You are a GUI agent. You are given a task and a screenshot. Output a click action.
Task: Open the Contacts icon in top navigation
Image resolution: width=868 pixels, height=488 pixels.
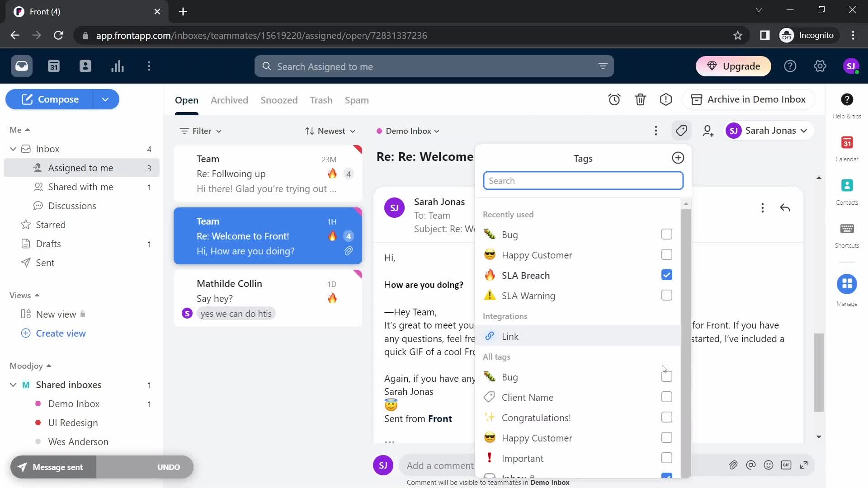coord(85,66)
